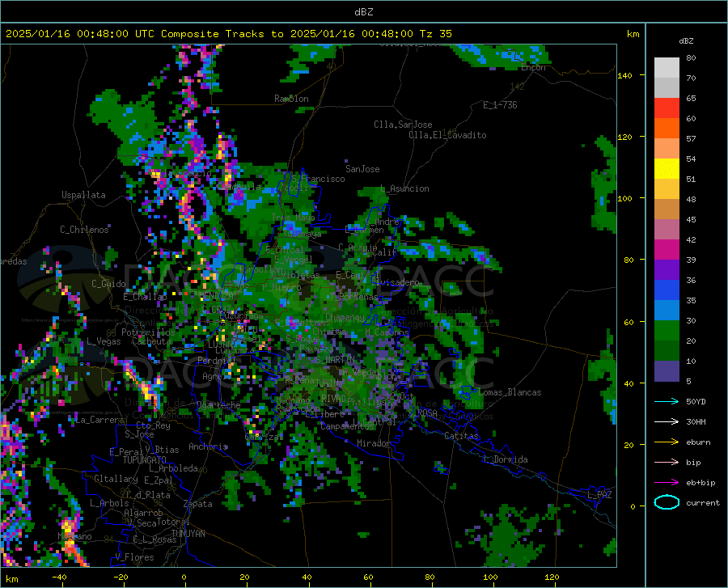Select the dark orange 57–60 dBZ swatch
The image size is (728, 588).
point(667,129)
